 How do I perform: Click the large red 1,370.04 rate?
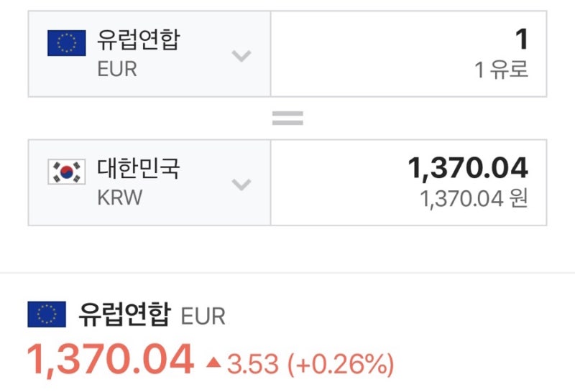[111, 360]
